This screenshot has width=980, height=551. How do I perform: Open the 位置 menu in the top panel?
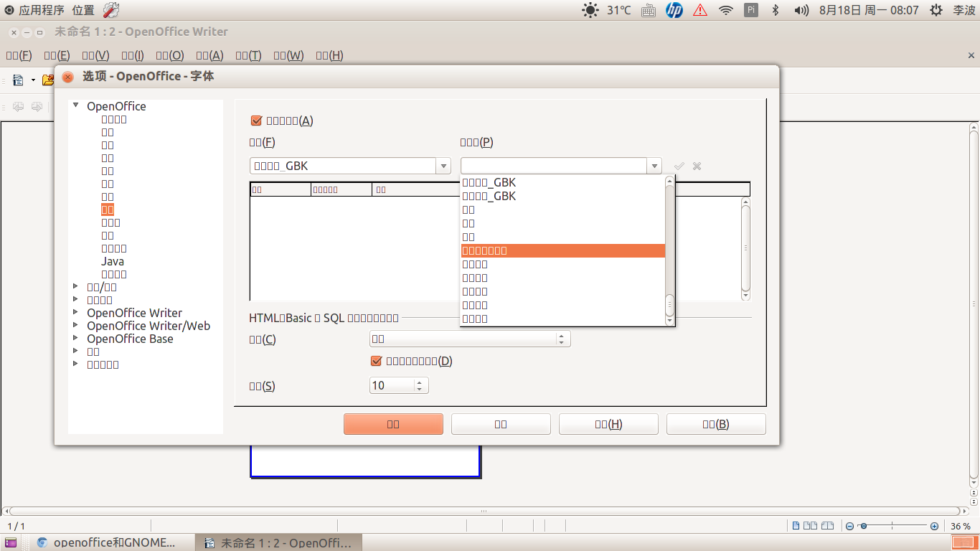pos(83,10)
